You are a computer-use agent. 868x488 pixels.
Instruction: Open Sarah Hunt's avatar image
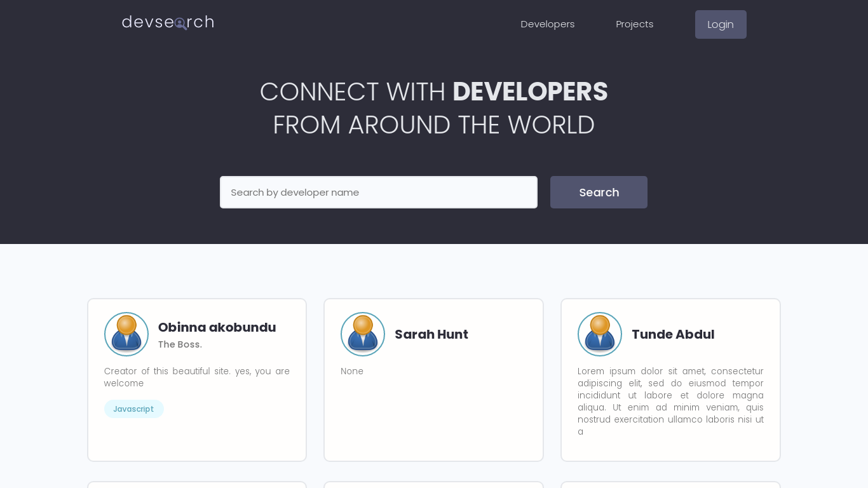[x=363, y=334]
